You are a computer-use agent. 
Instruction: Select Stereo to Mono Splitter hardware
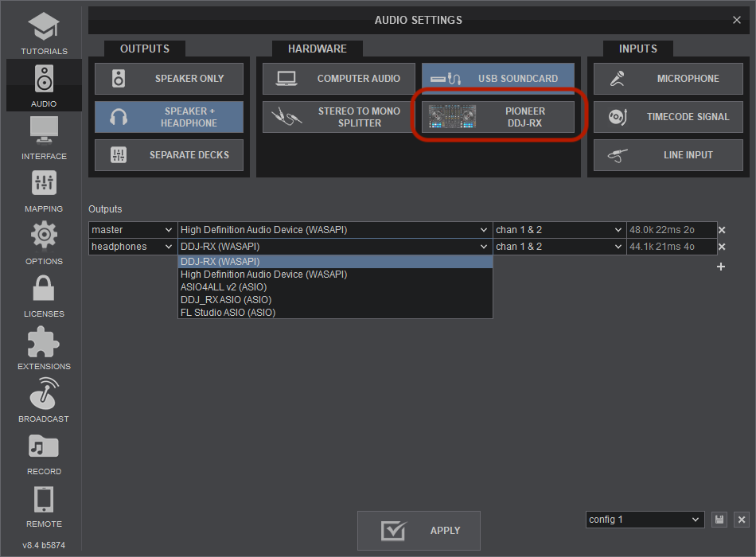point(339,117)
